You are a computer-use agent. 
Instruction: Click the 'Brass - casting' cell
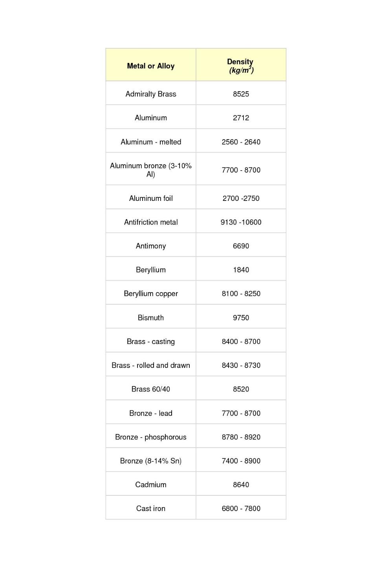[151, 342]
